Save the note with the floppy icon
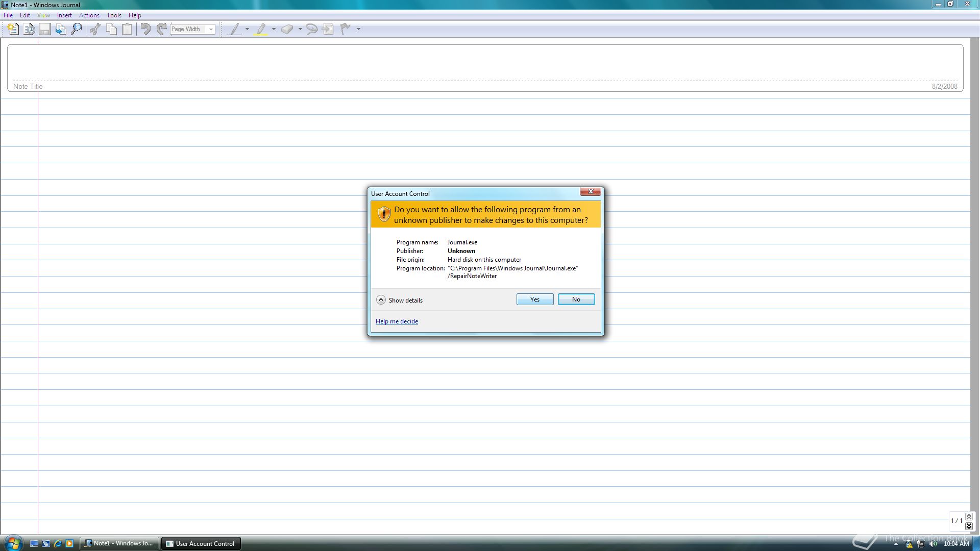Screen dimensions: 980x551 (x=45, y=29)
